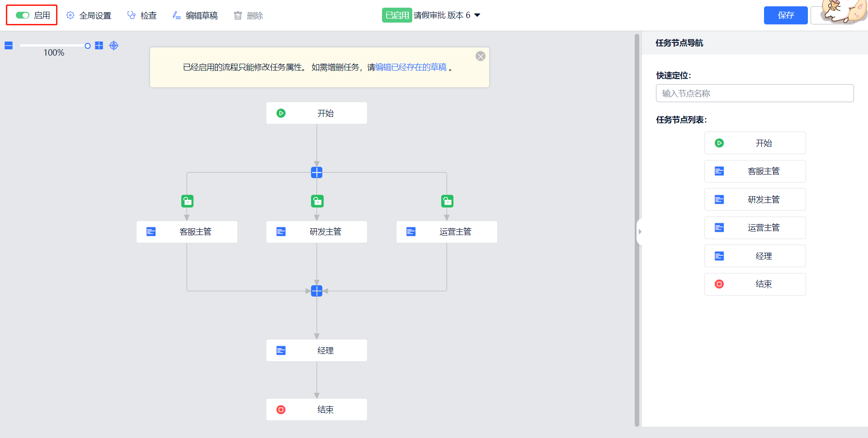This screenshot has height=438, width=868.
Task: Click the zoom in plus icon
Action: [x=99, y=46]
